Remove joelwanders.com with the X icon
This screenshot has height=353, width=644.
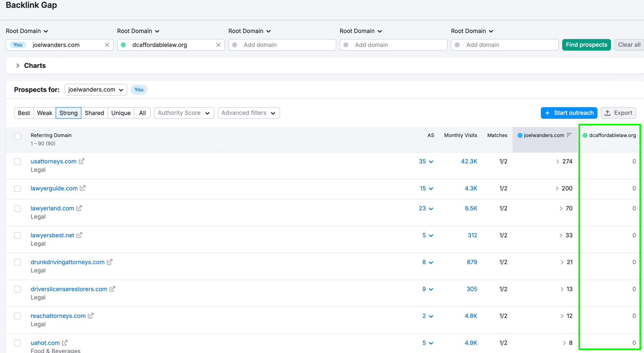click(x=107, y=45)
